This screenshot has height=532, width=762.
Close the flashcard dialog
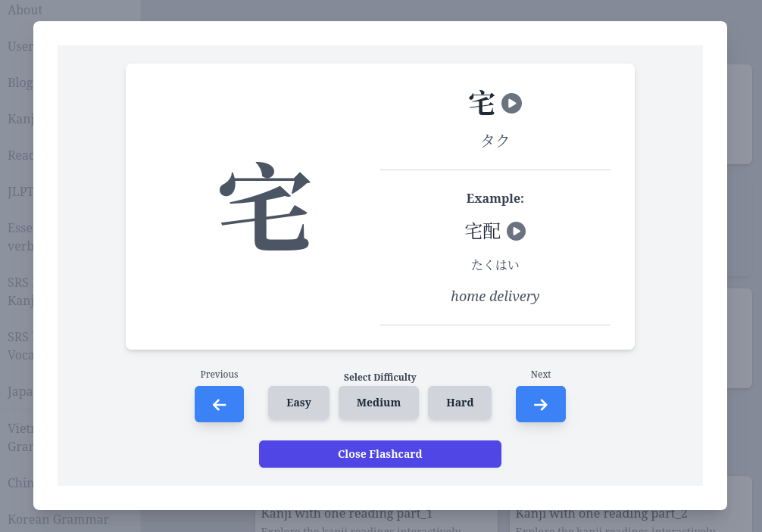pos(379,454)
